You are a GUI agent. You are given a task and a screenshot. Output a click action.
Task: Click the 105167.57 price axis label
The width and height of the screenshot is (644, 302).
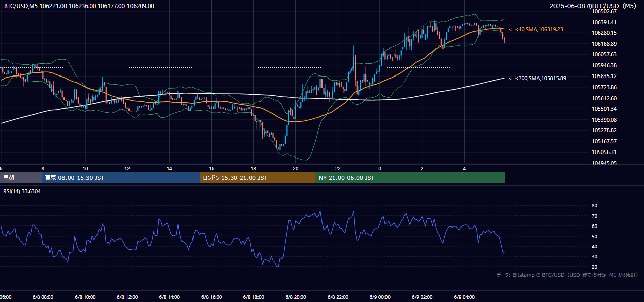[605, 141]
